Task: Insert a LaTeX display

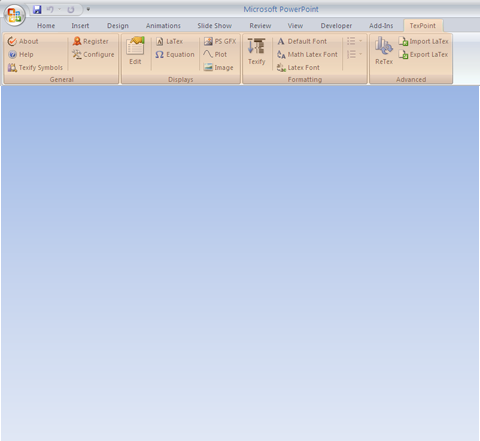Action: 170,41
